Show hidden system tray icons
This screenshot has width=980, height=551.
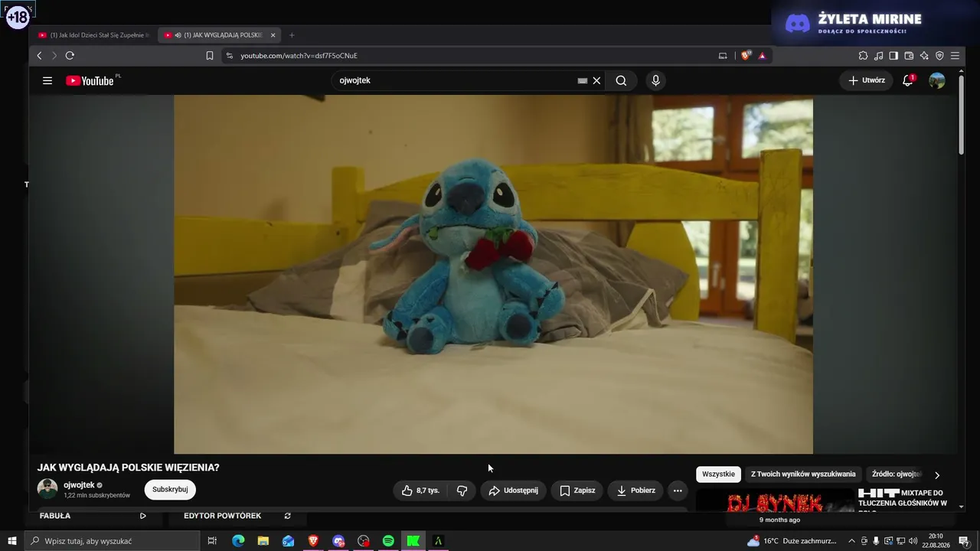click(851, 541)
